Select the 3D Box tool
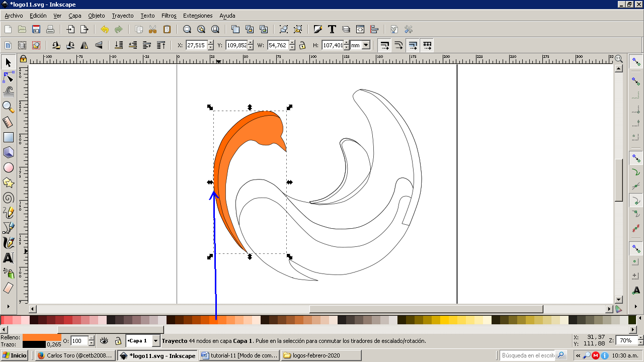Image resolution: width=644 pixels, height=362 pixels. click(x=8, y=152)
